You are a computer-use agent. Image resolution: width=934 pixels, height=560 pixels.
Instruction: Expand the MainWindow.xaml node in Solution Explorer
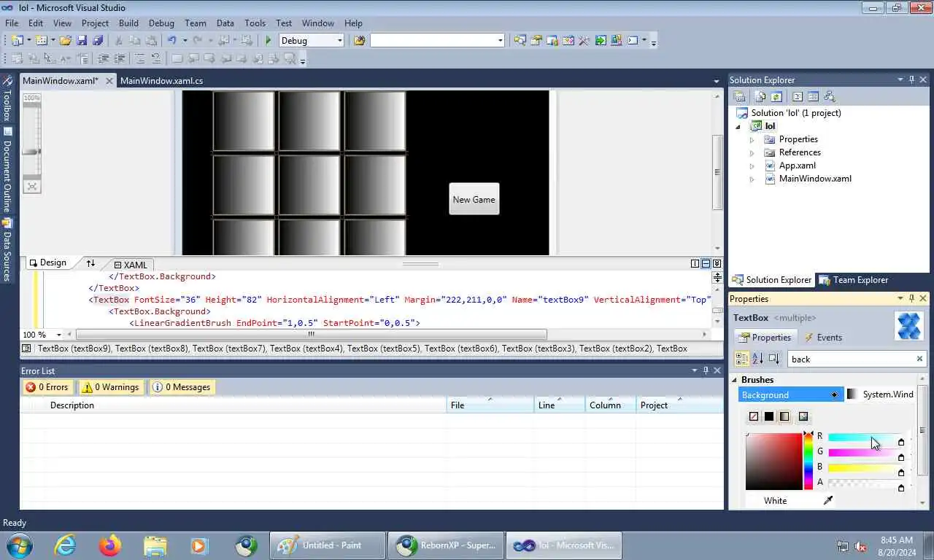[752, 179]
